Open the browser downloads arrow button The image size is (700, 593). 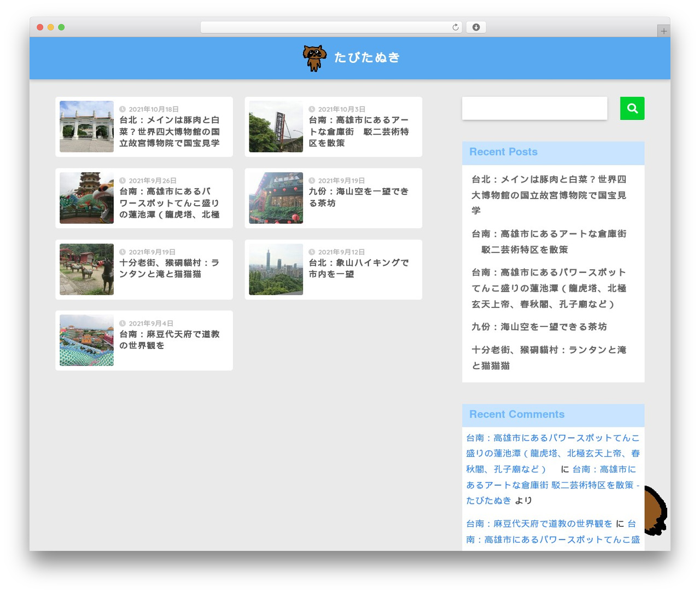click(476, 27)
